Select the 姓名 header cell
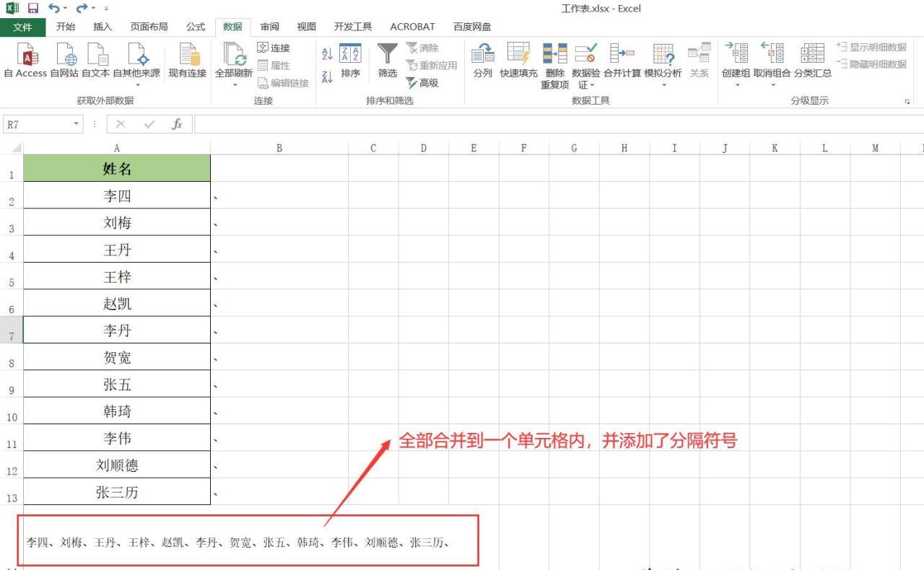This screenshot has height=570, width=924. pos(117,168)
